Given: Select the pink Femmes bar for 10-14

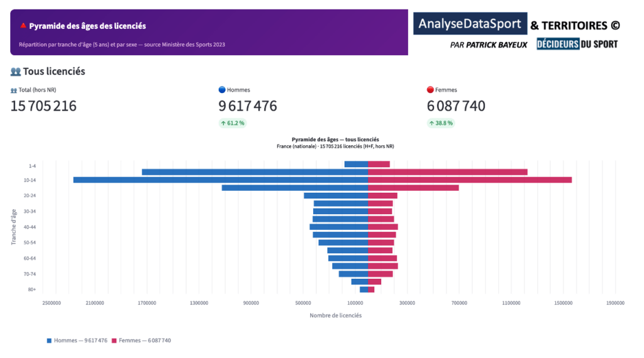Looking at the screenshot, I should (470, 180).
